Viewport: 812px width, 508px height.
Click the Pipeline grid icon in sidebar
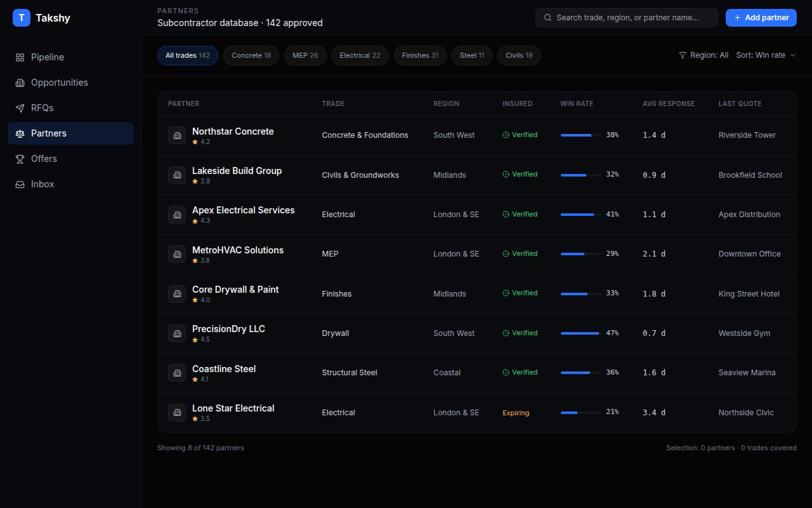[x=20, y=57]
